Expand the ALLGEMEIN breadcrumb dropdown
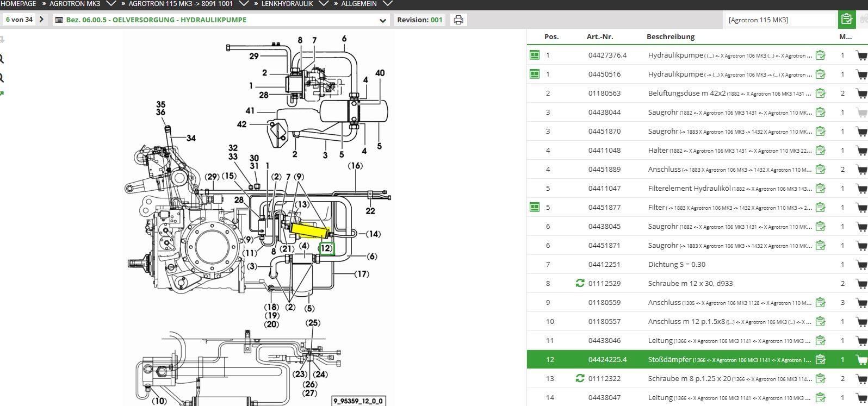The height and width of the screenshot is (406, 868). 387,4
